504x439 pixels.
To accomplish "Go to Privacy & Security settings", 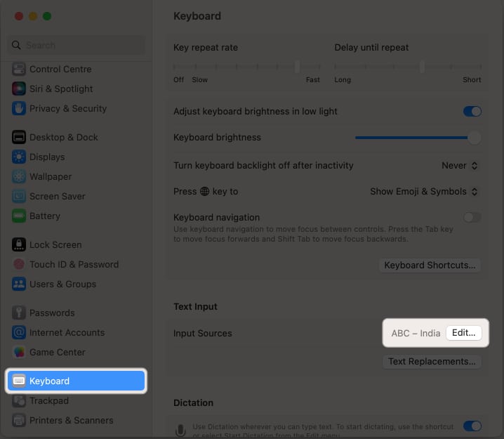I will click(76, 108).
